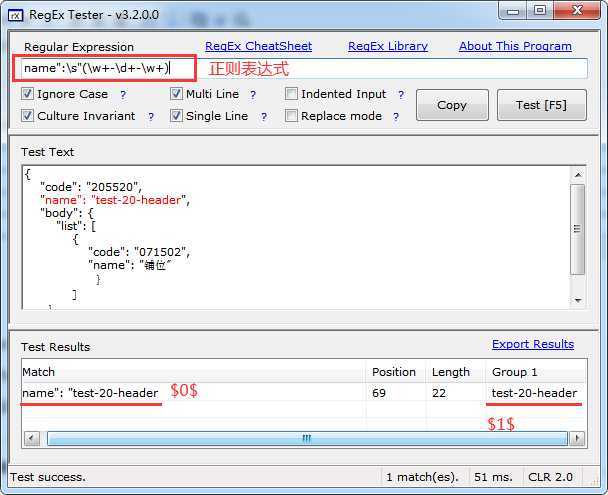This screenshot has height=495, width=608.
Task: Click Export Results link
Action: coord(532,344)
